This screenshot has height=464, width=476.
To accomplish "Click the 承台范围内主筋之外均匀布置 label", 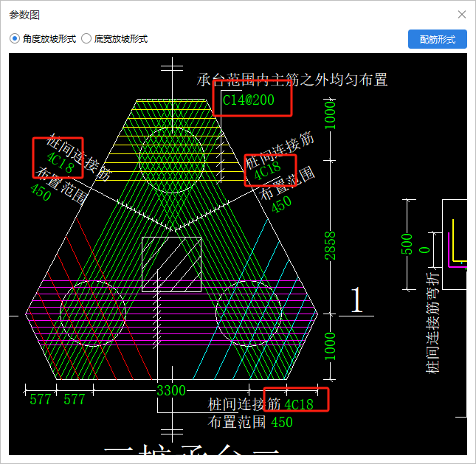I will point(292,80).
